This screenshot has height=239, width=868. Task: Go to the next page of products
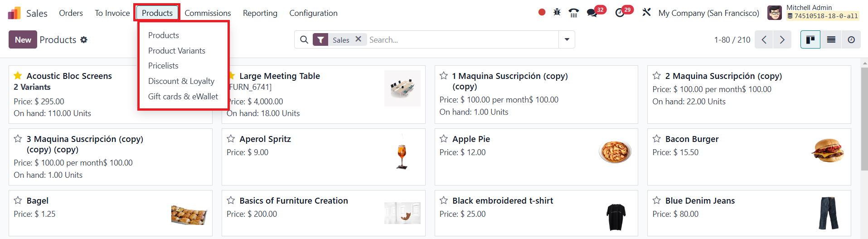point(782,40)
